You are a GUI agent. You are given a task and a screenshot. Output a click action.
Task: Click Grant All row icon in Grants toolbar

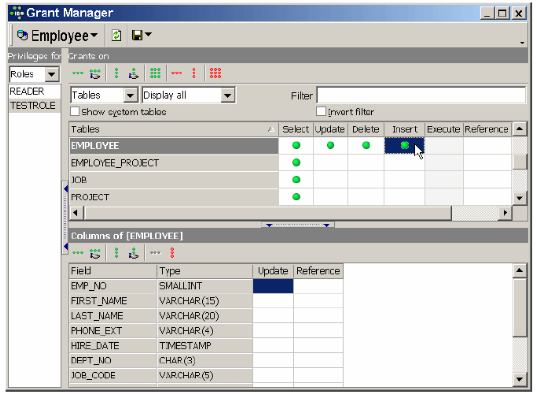pos(78,73)
